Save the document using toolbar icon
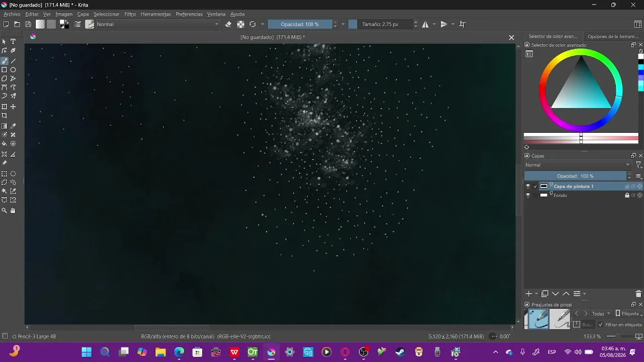The image size is (644, 362). [x=28, y=24]
